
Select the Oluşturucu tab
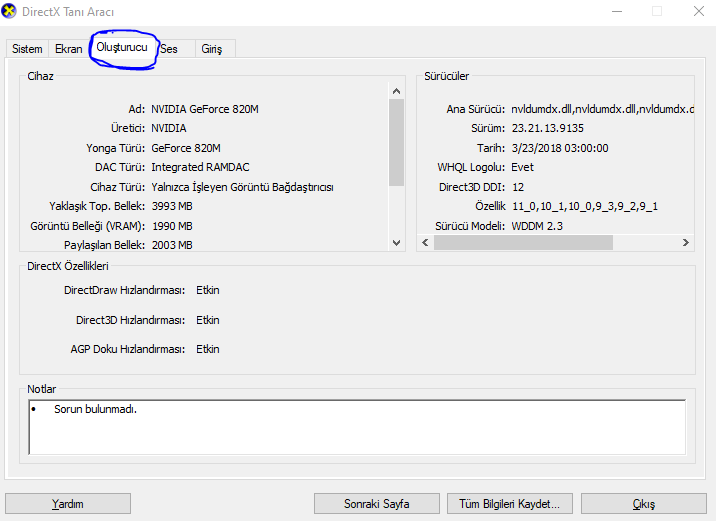122,47
